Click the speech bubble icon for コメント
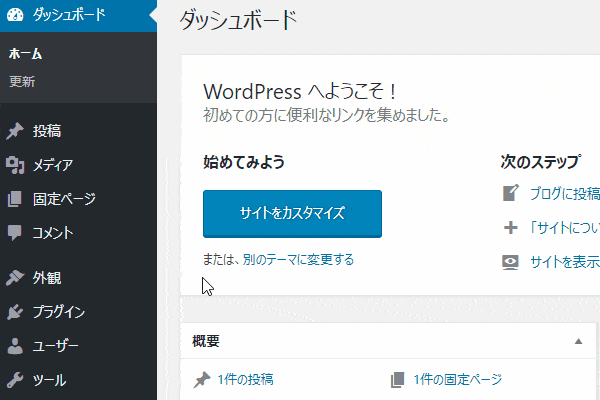 point(15,233)
